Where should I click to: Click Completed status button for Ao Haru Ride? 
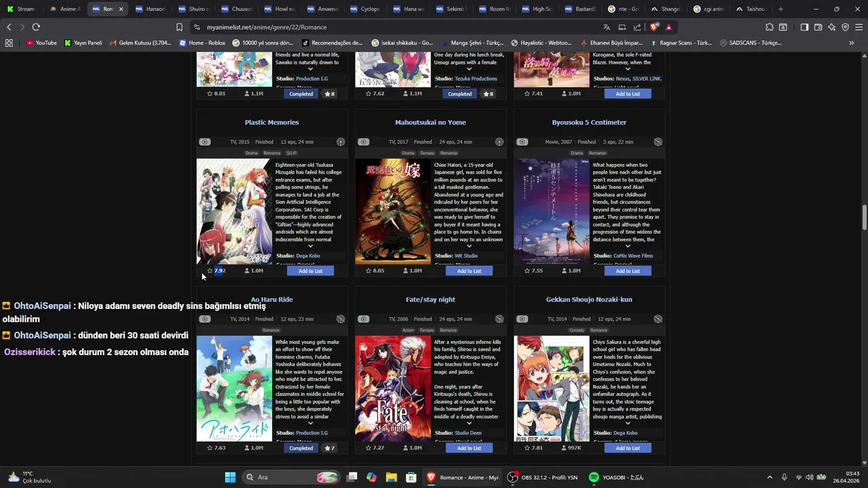coord(301,448)
